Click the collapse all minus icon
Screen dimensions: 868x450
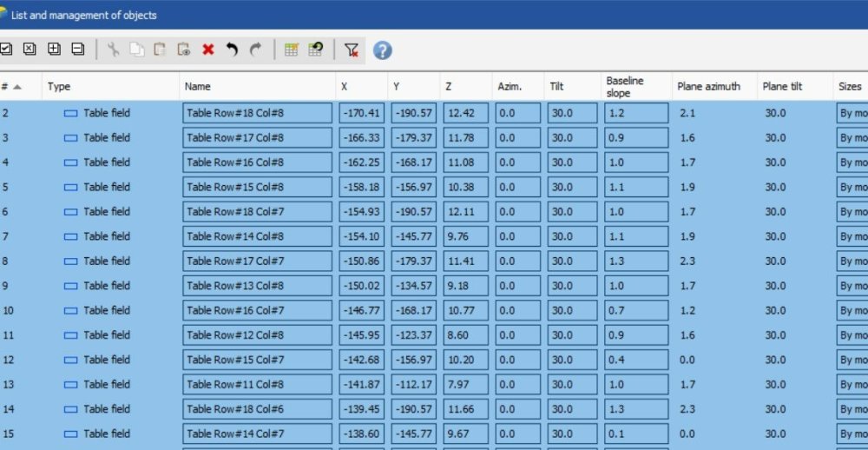point(77,50)
